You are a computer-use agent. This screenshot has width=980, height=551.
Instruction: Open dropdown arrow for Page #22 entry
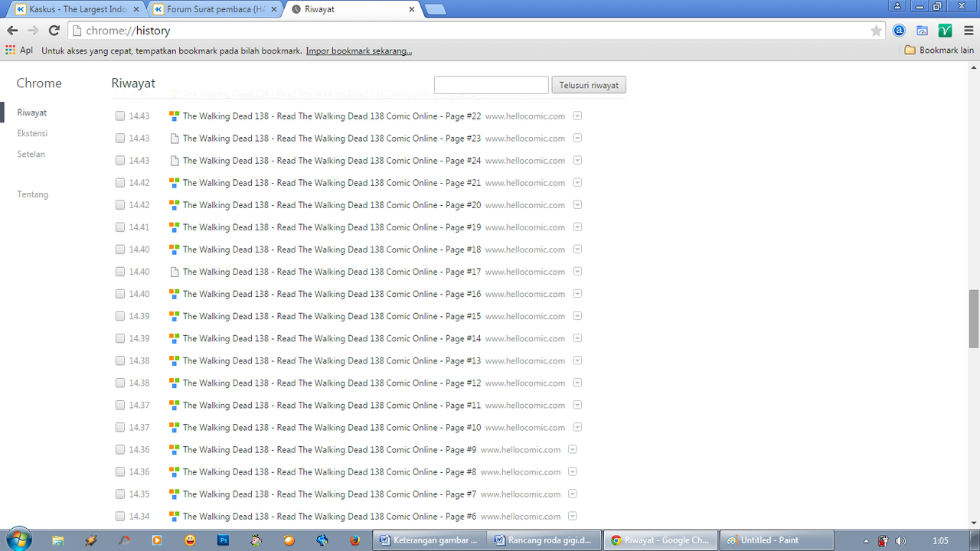[577, 116]
